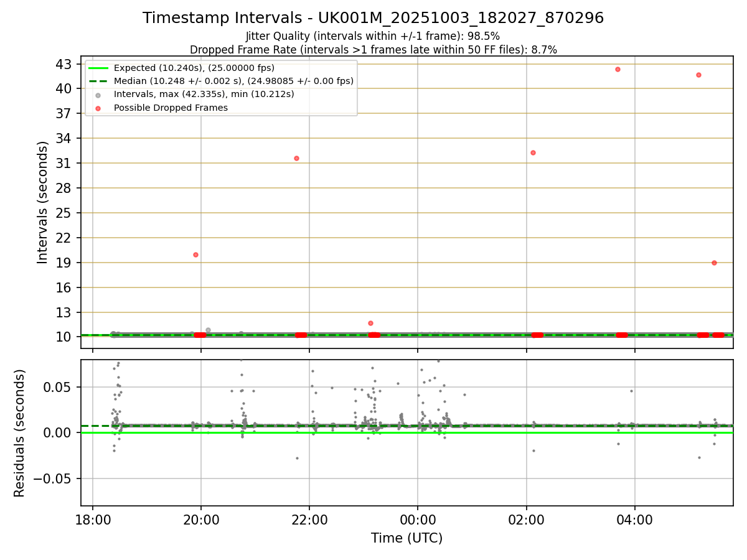
Task: Click the red point near 41.7 seconds after 05:00
Action: [x=698, y=75]
